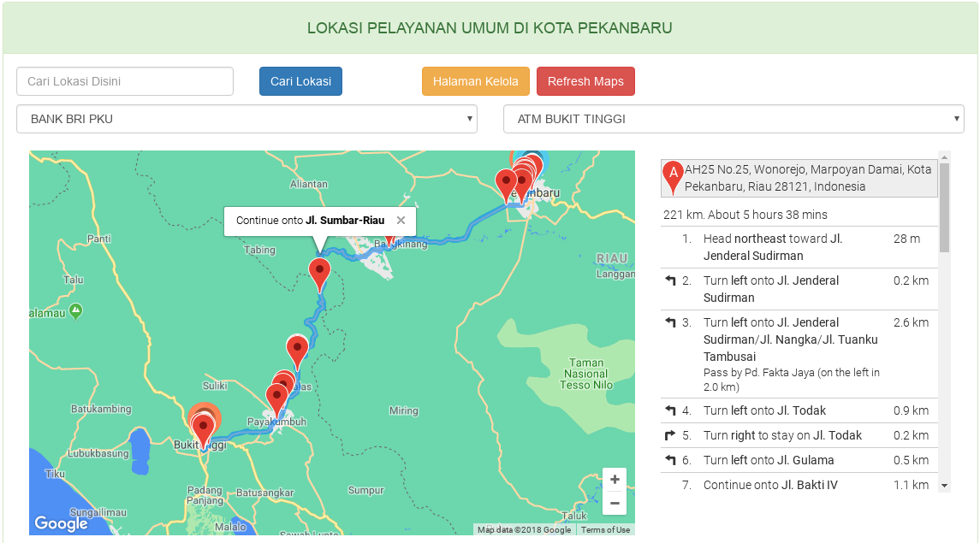This screenshot has height=543, width=980.
Task: Select step 6 Turn left onto Jl. Gulama
Action: point(799,460)
